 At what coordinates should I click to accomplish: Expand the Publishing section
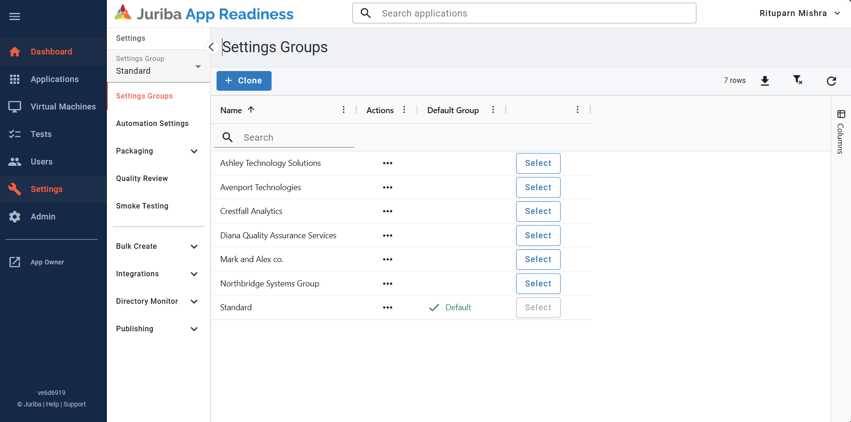point(194,329)
